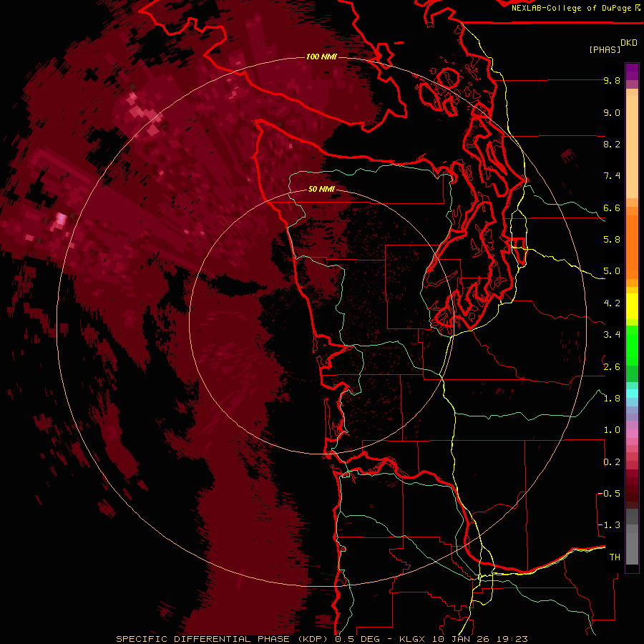Image resolution: width=644 pixels, height=644 pixels.
Task: Click the purple segment atop the color bar
Action: (632, 72)
